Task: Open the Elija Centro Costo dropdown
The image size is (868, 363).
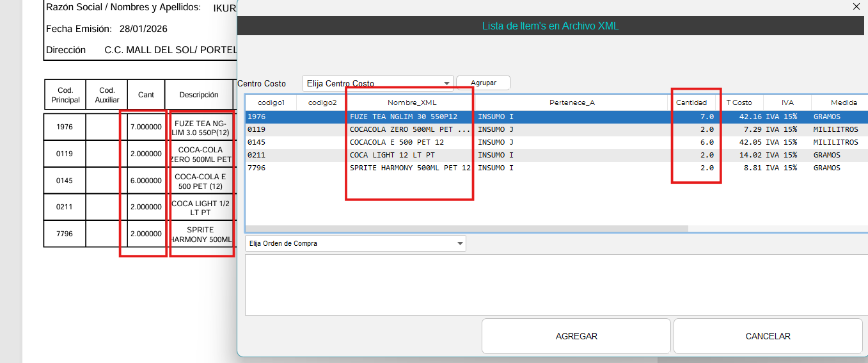Action: (377, 83)
